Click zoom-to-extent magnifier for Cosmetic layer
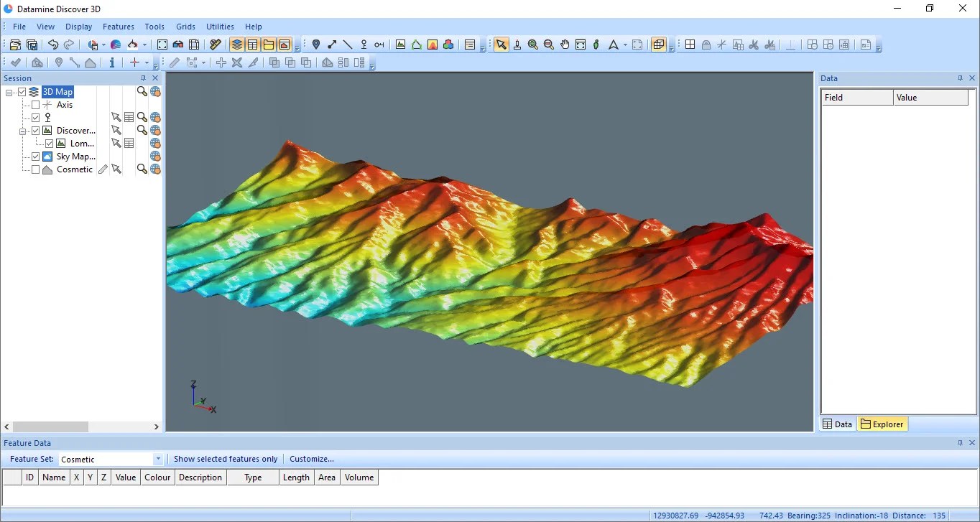This screenshot has width=980, height=522. click(142, 169)
